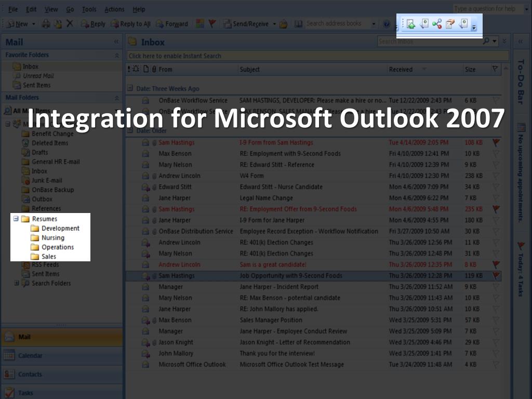The height and width of the screenshot is (399, 532).
Task: Open the OnBase toolbar options arrow
Action: pos(474,28)
